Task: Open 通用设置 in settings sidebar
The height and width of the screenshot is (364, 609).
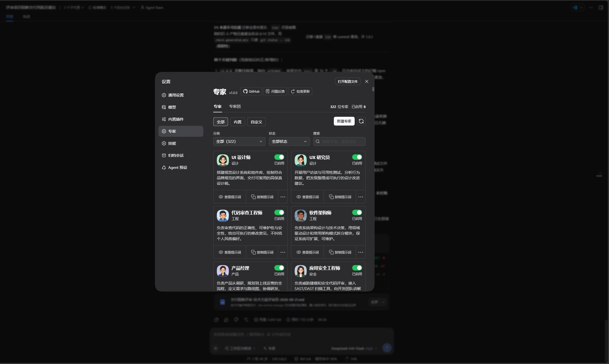Action: coord(181,95)
